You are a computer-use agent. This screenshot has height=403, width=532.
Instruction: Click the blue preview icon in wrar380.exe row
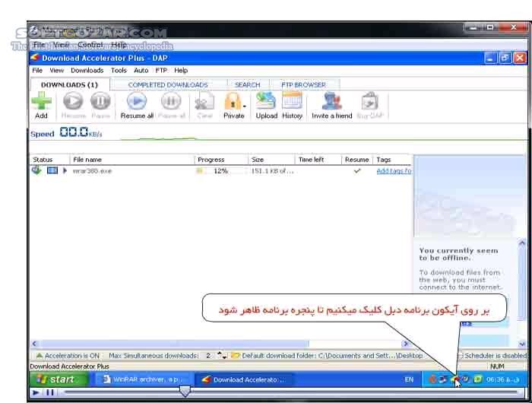[52, 170]
